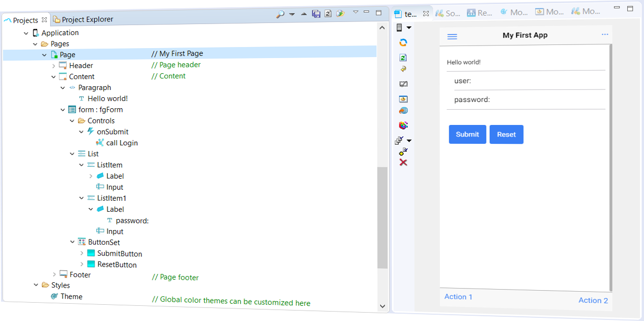This screenshot has width=644, height=321.
Task: Expand the Header tree node
Action: [x=54, y=66]
